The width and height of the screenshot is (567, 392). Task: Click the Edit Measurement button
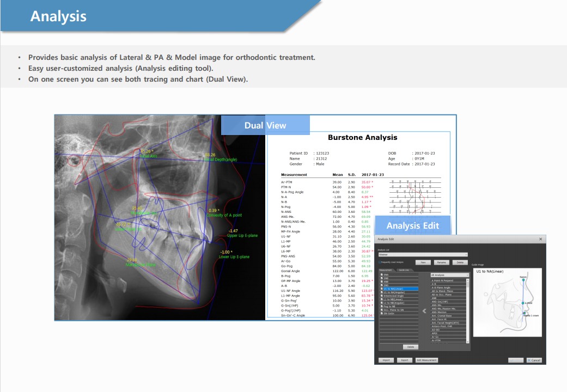426,360
